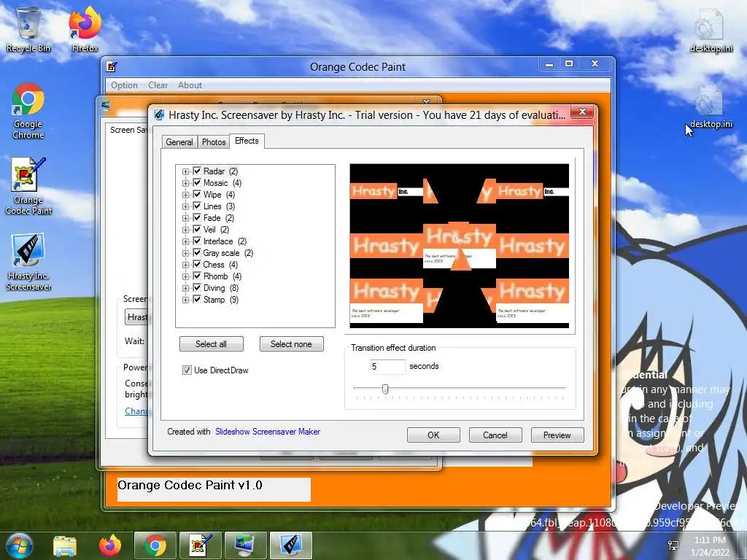Open the Clear menu in Orange Codec Paint
This screenshot has height=560, width=747.
[x=158, y=85]
